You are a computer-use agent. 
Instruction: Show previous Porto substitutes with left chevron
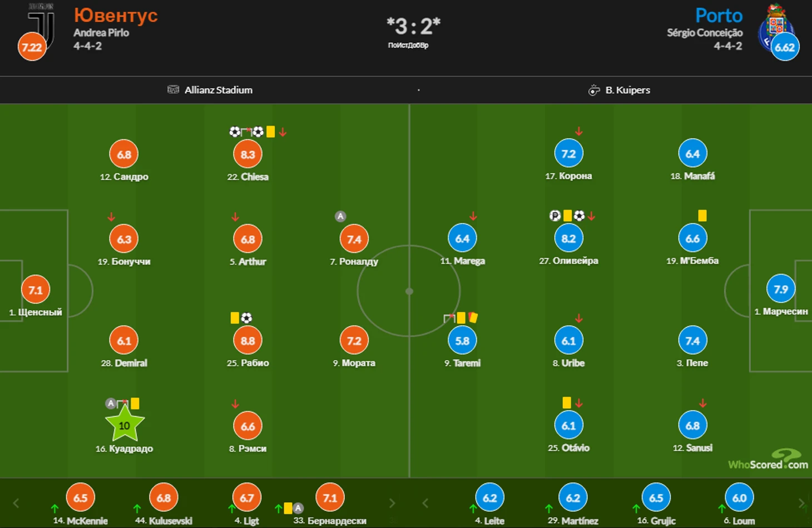425,503
